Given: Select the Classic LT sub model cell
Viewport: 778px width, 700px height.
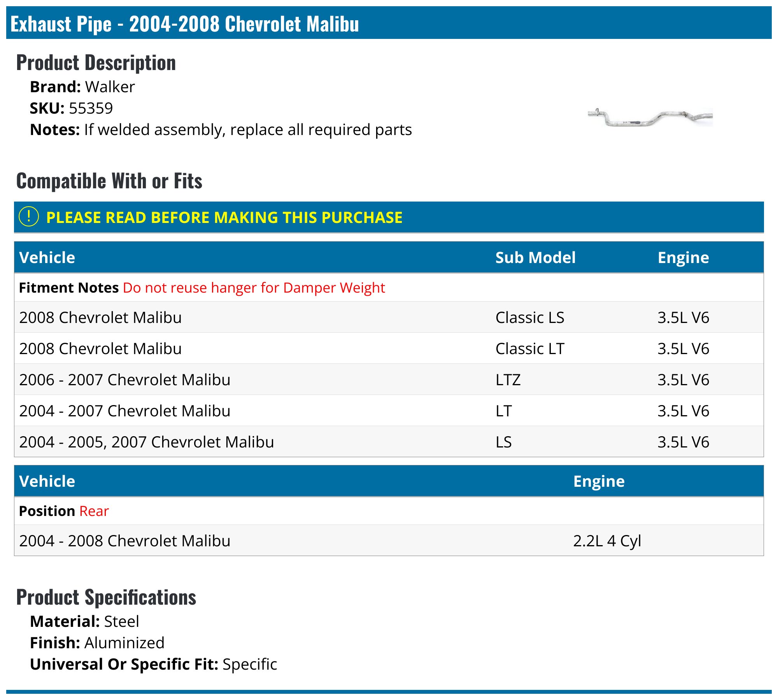Looking at the screenshot, I should [530, 349].
